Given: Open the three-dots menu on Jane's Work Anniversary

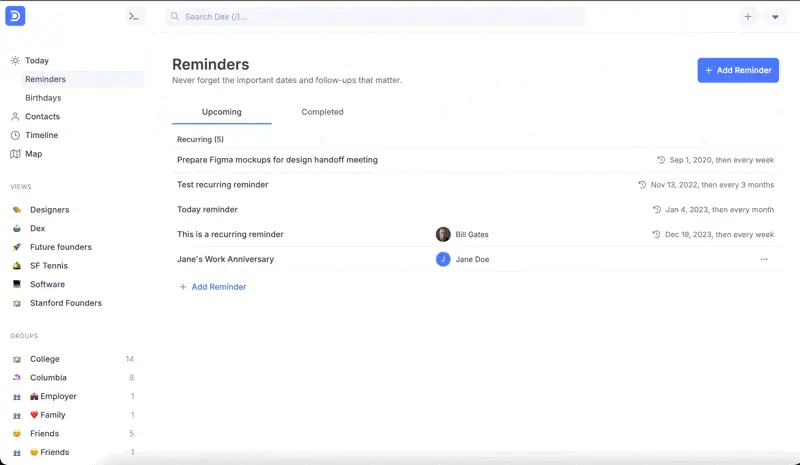Looking at the screenshot, I should coord(764,259).
